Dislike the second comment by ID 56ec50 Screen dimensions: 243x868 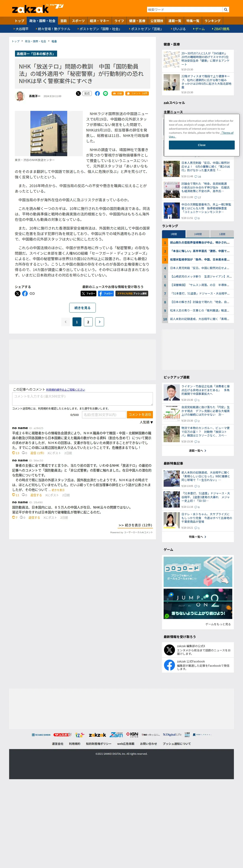coord(24,495)
